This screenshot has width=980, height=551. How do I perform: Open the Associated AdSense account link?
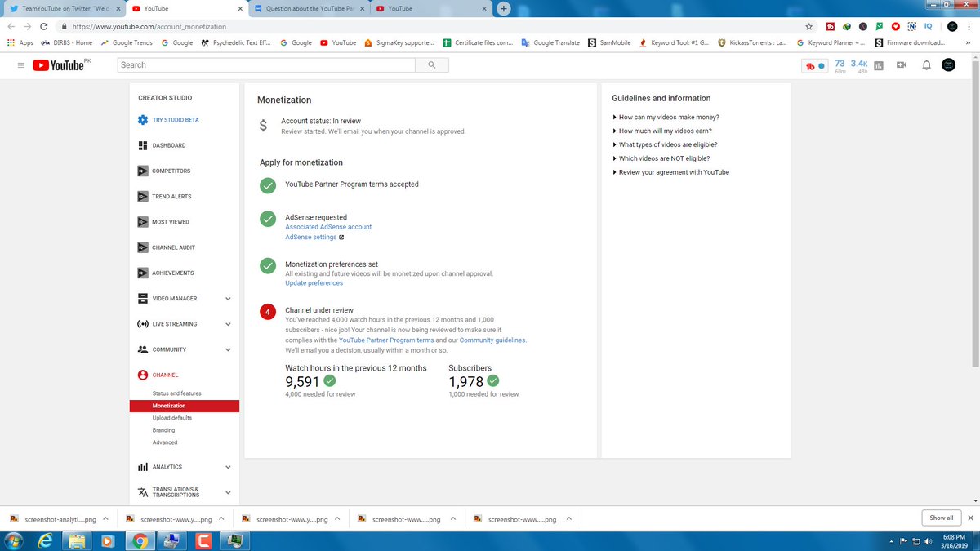click(328, 227)
